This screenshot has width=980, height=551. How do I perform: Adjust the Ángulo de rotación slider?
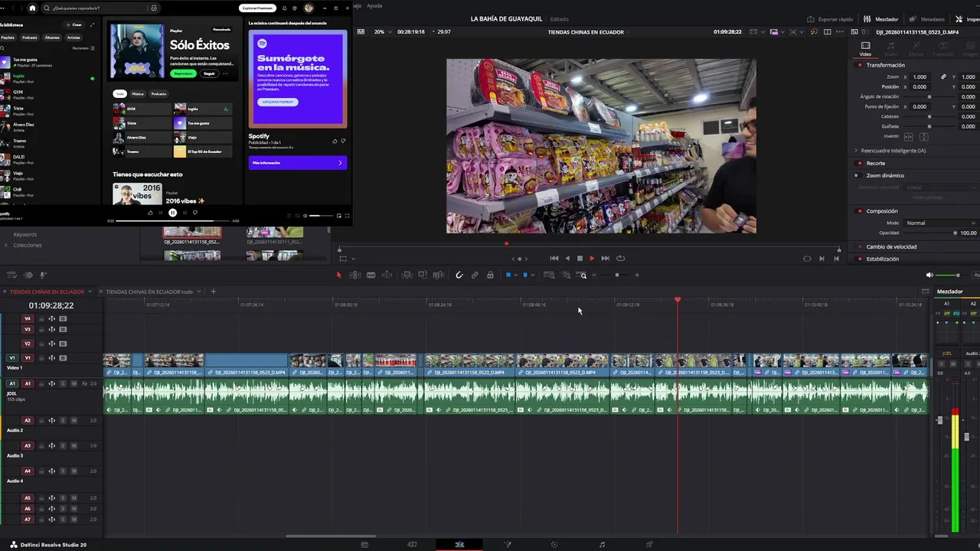929,96
